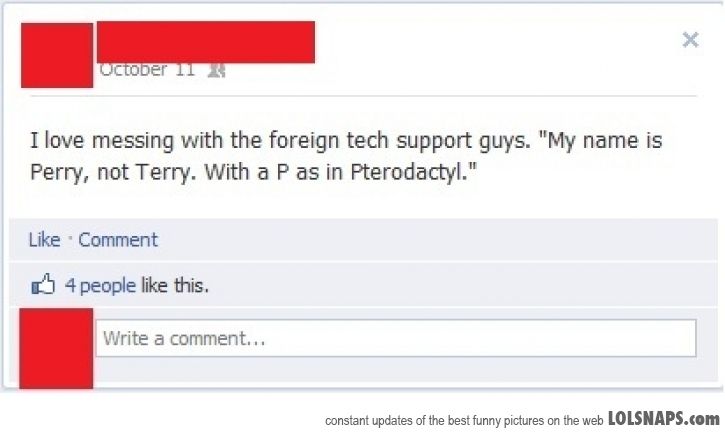The height and width of the screenshot is (438, 725).
Task: Click the redacted poster name bar
Action: 206,42
